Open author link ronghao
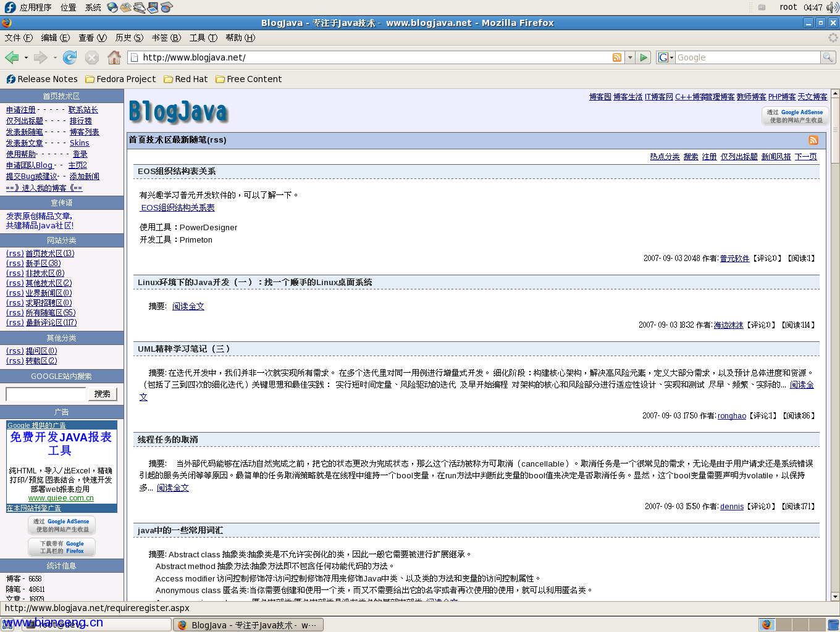The width and height of the screenshot is (840, 632). tap(732, 416)
